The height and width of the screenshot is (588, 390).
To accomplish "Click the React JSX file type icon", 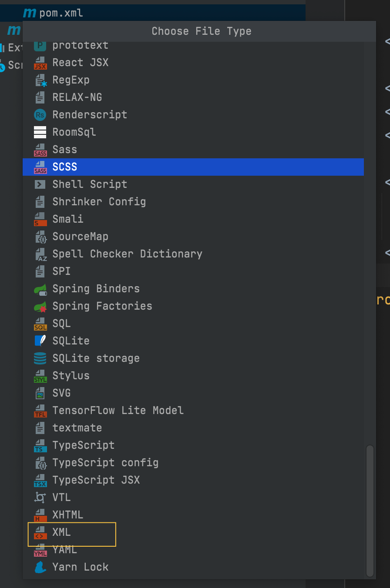I will point(40,63).
